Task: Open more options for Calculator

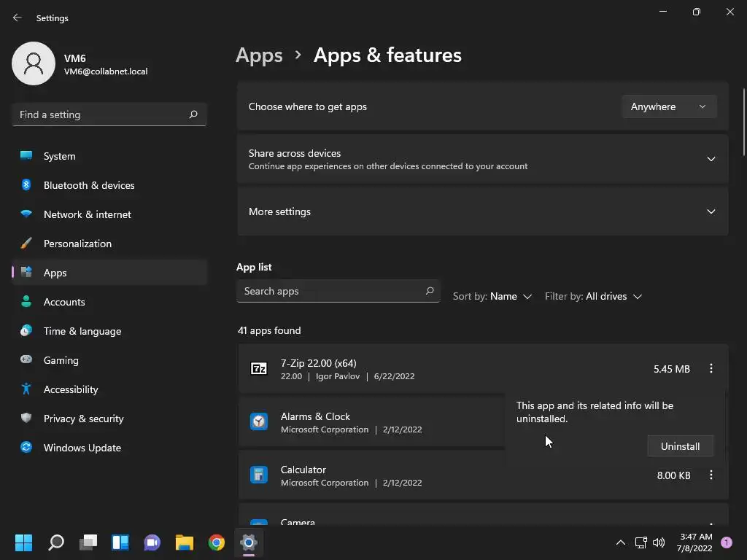Action: tap(711, 475)
